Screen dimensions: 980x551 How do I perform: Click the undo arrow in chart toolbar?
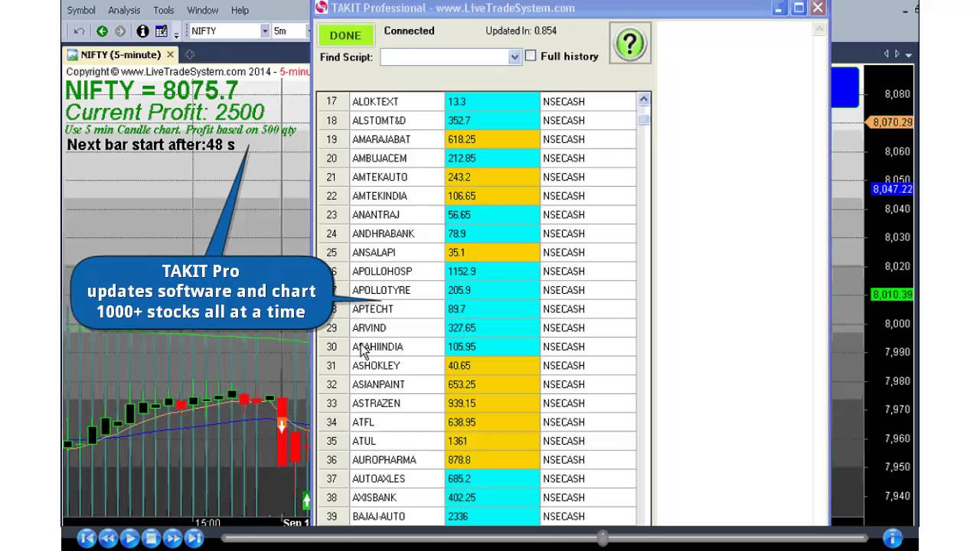pos(79,31)
